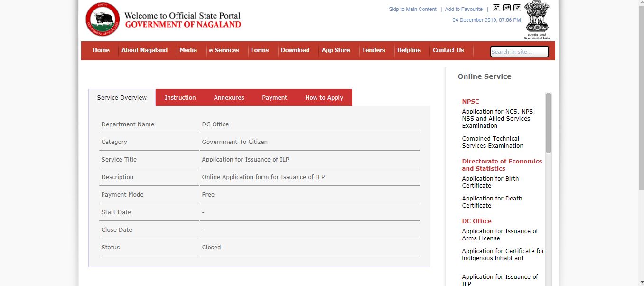Select the Payment tab
The image size is (644, 286).
[x=274, y=98]
